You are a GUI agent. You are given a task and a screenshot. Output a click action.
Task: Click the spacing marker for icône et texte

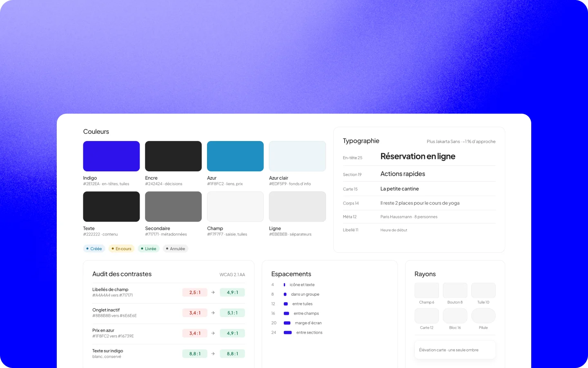pyautogui.click(x=285, y=285)
